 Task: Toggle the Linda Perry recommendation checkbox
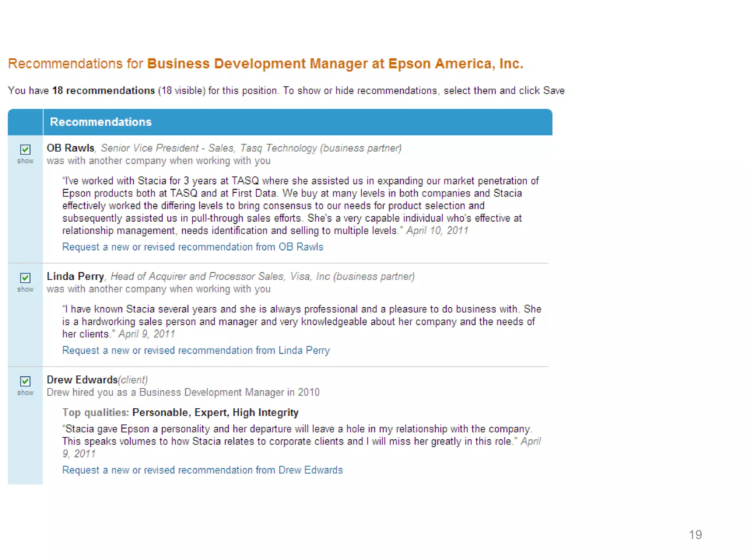[25, 278]
